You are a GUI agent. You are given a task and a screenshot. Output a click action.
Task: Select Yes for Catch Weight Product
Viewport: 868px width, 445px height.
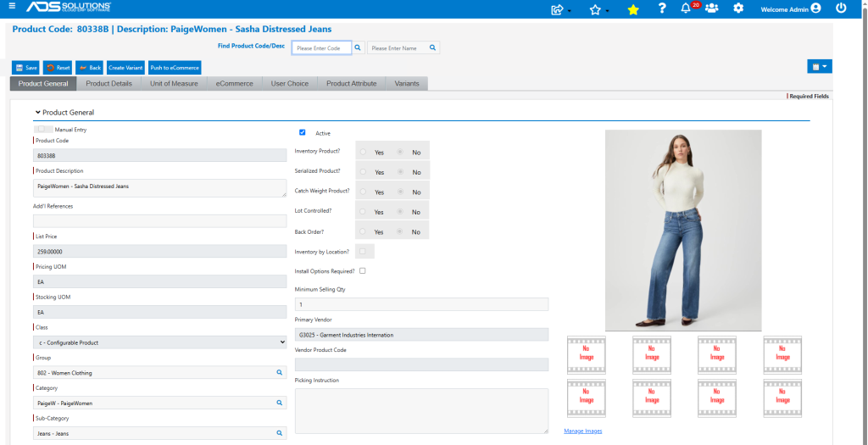pyautogui.click(x=363, y=192)
